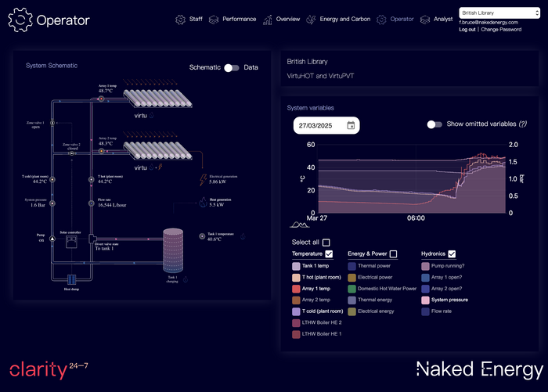Image resolution: width=548 pixels, height=392 pixels.
Task: Click the Thermal power color swatch
Action: (x=352, y=266)
